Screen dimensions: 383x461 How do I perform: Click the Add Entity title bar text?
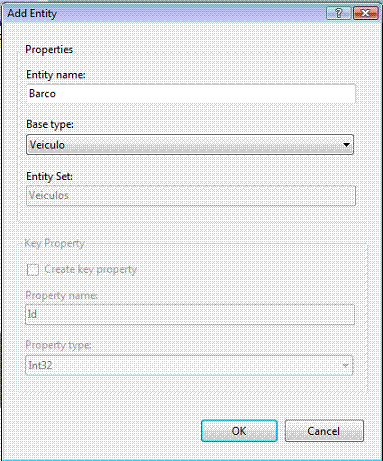[32, 13]
